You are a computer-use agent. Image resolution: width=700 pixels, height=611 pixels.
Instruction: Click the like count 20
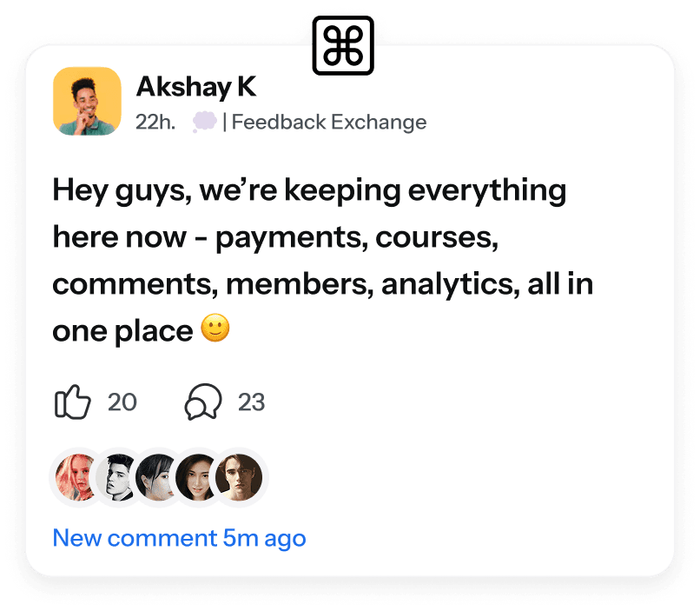[122, 402]
